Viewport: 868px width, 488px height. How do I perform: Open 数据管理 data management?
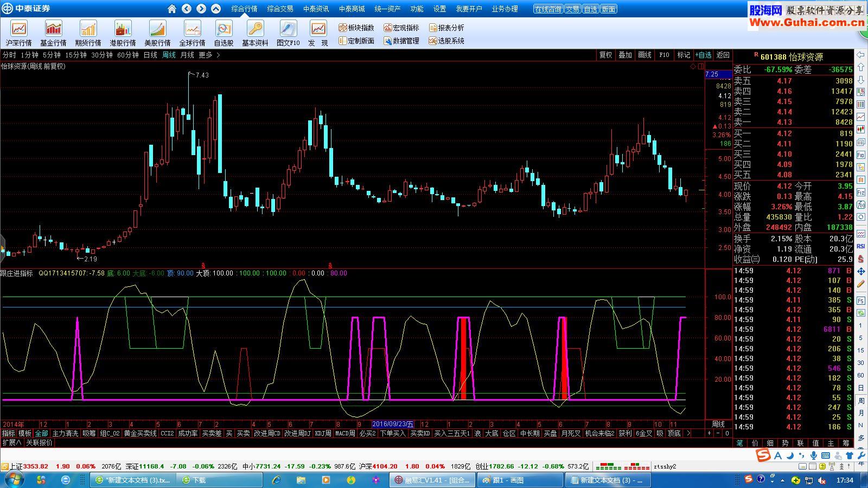click(x=401, y=41)
